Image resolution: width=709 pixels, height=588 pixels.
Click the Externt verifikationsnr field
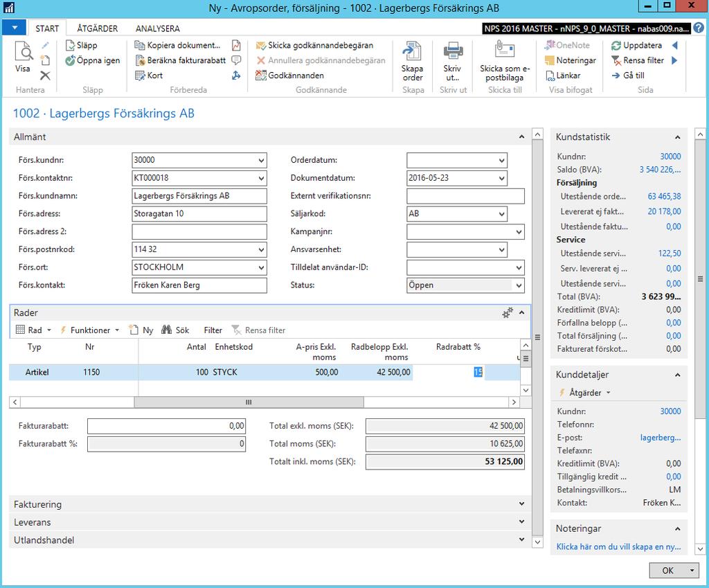click(x=466, y=196)
